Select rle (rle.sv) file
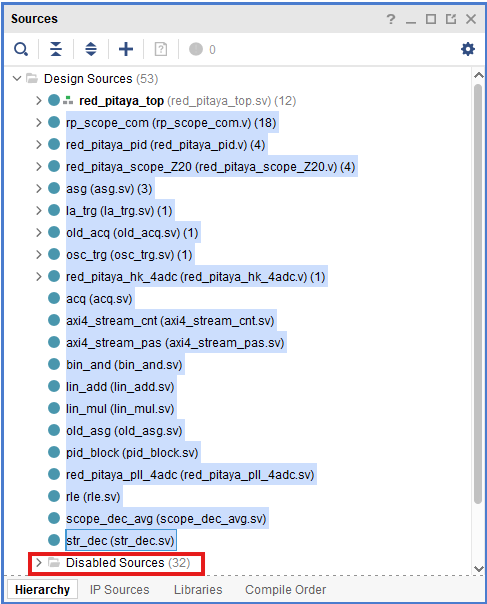The height and width of the screenshot is (604, 487). [x=94, y=496]
